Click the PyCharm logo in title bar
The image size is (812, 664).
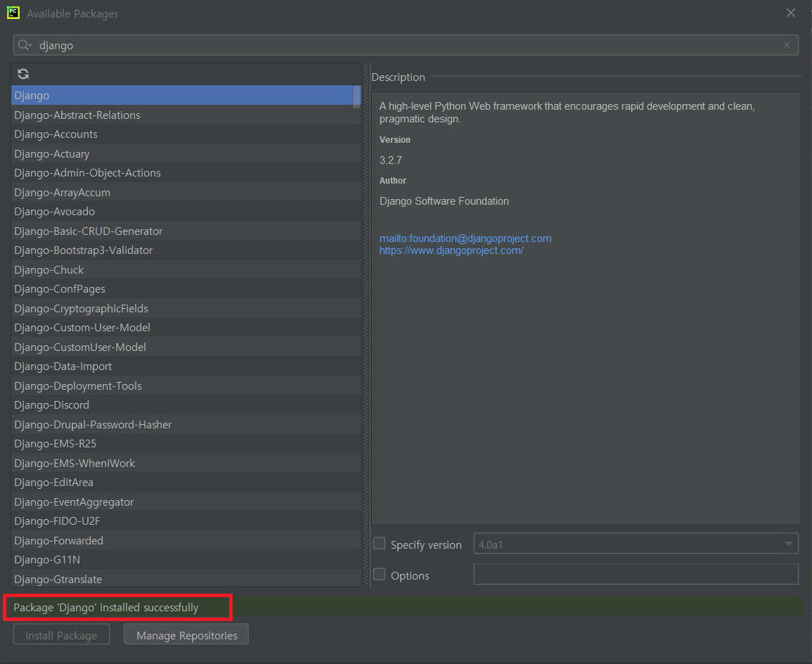pyautogui.click(x=13, y=13)
